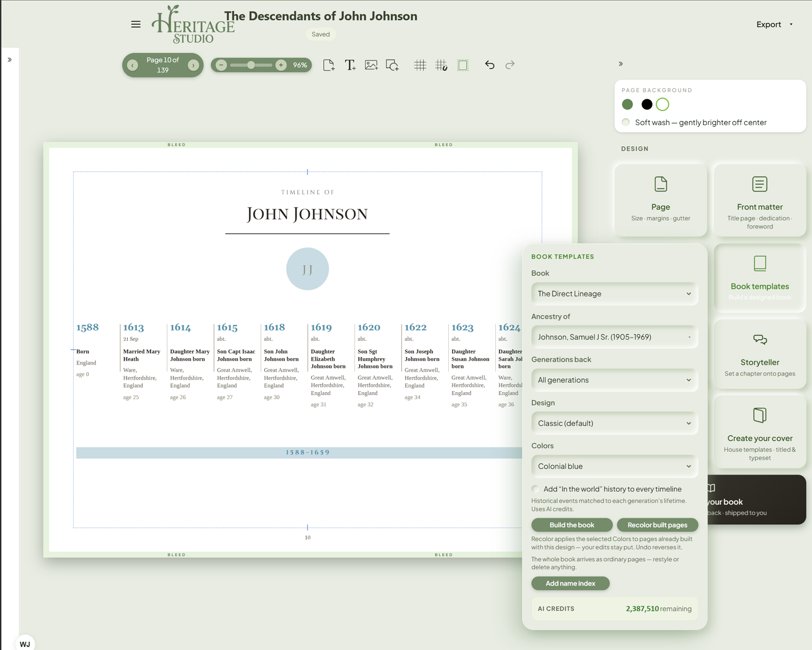Open the Colors dropdown (Colonial blue)

click(614, 466)
